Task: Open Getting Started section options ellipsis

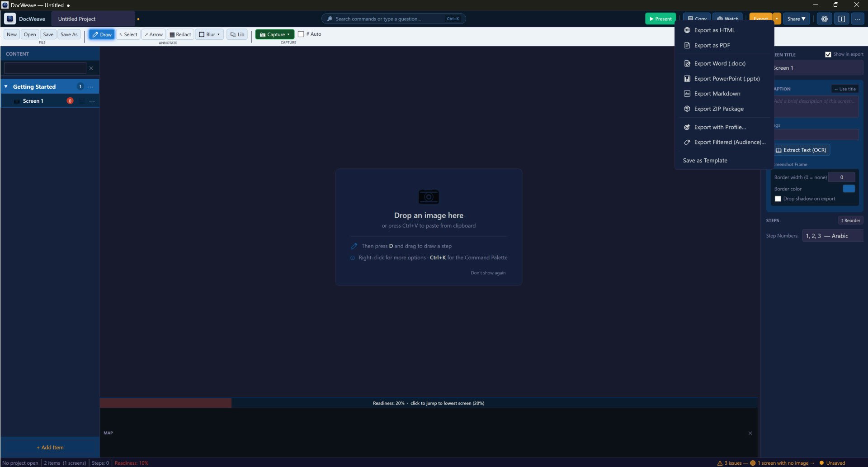Action: point(91,87)
